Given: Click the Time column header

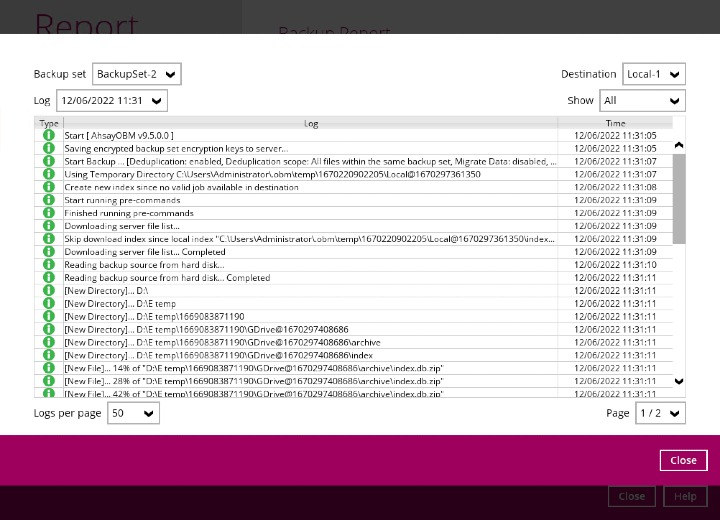Looking at the screenshot, I should point(615,123).
